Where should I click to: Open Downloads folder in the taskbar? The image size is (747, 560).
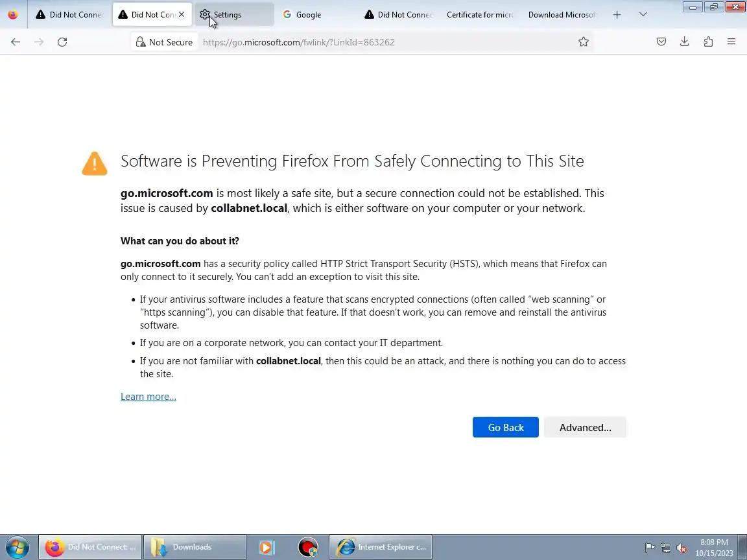pyautogui.click(x=195, y=547)
